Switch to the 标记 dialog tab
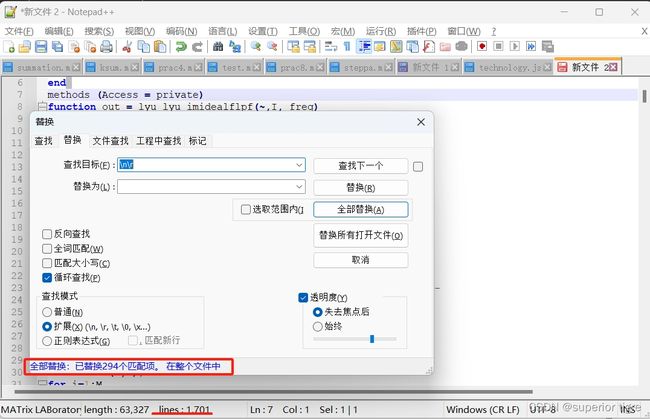 197,141
